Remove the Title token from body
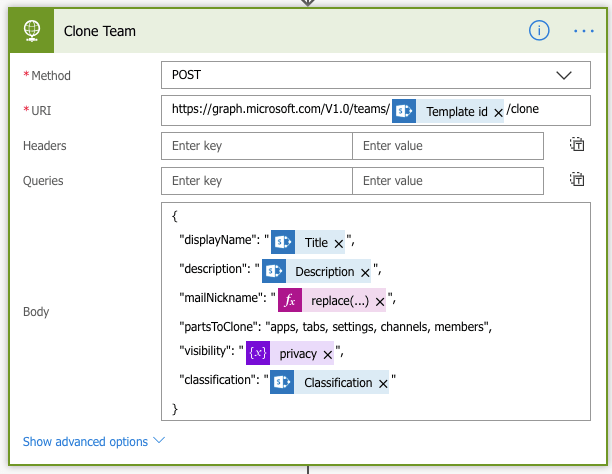 (338, 243)
